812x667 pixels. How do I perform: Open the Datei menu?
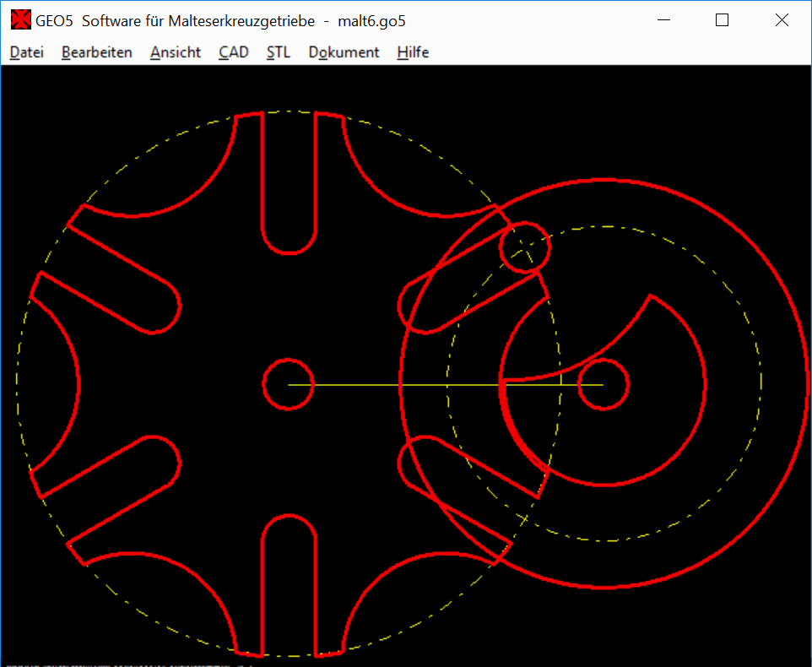pyautogui.click(x=26, y=52)
